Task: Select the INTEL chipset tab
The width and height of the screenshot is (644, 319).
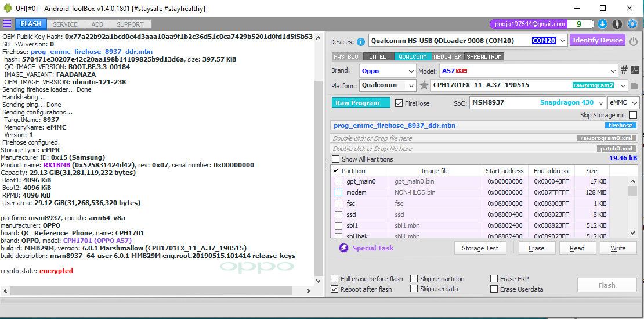Action: (378, 57)
